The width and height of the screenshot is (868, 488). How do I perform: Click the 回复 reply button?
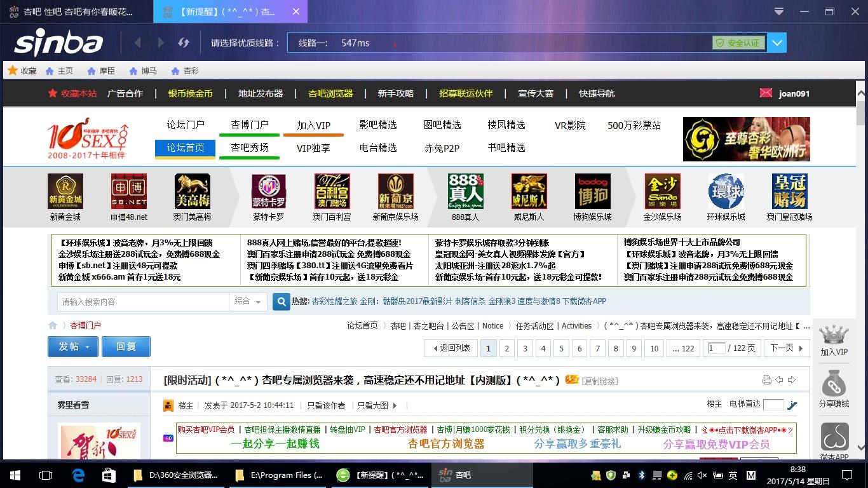pos(126,346)
